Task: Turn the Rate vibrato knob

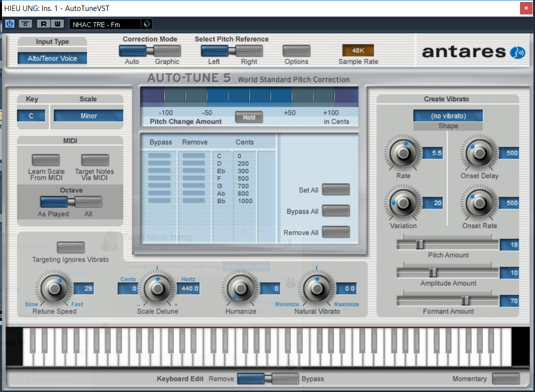Action: 403,153
